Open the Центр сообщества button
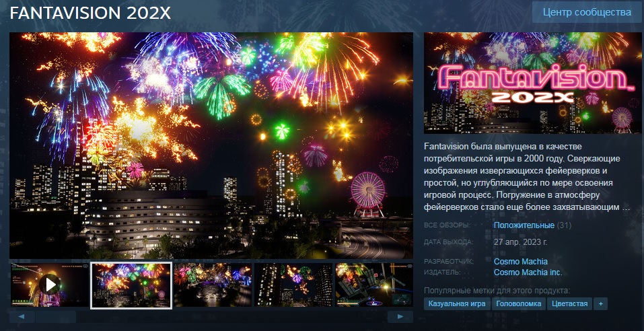Screen dimensions: 644x331 pos(587,12)
